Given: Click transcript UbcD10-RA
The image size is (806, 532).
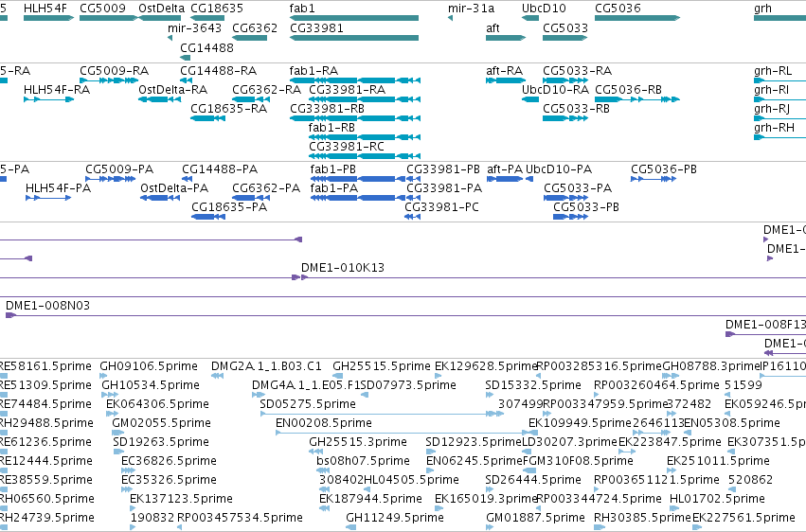Looking at the screenshot, I should tap(555, 89).
